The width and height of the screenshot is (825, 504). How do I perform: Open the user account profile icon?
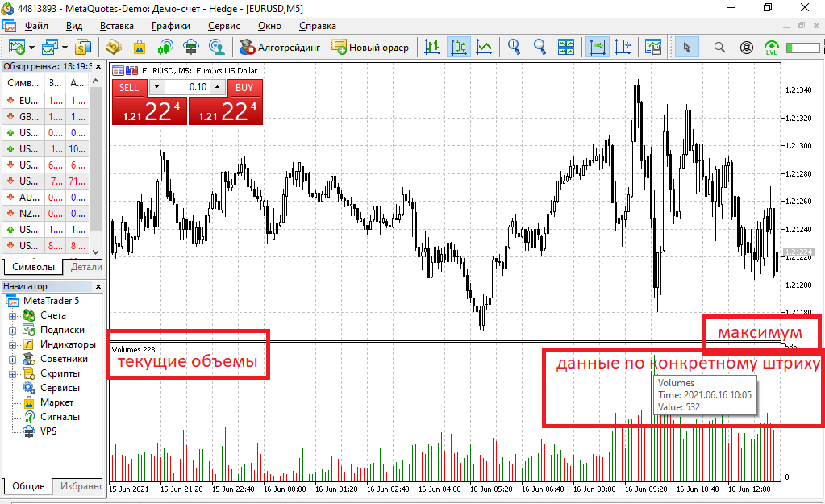746,47
